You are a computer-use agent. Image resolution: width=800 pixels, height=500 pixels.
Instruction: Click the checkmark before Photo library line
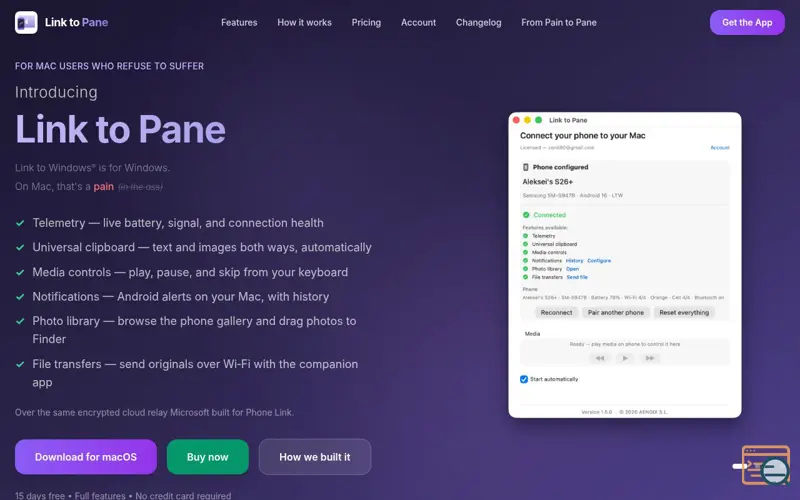coord(20,321)
